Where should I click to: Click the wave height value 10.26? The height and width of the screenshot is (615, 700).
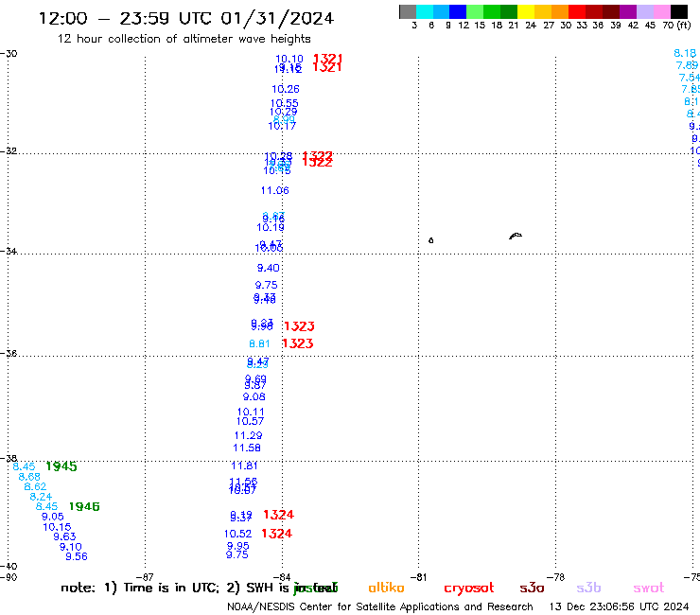[x=286, y=89]
